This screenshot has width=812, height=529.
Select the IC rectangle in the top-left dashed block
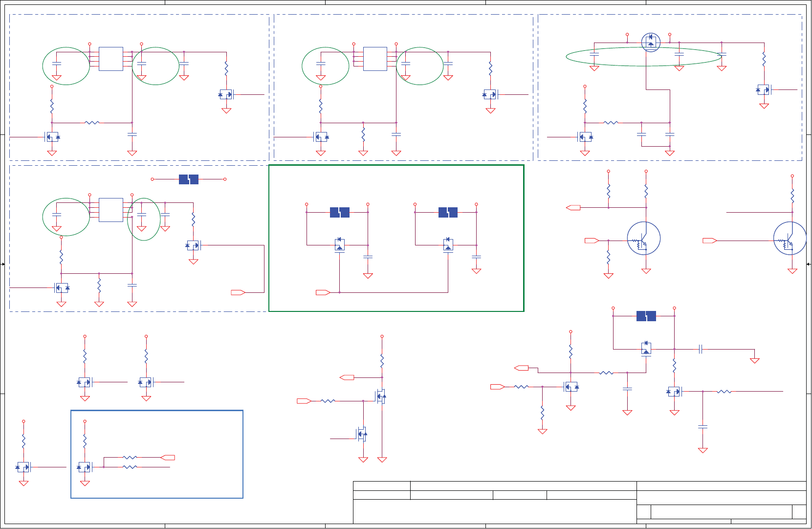pos(111,59)
